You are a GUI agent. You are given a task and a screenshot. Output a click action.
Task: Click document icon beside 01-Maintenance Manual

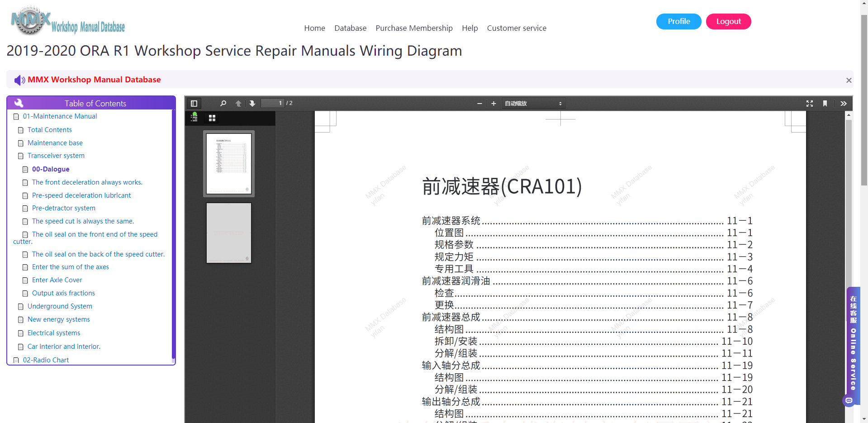pos(16,117)
